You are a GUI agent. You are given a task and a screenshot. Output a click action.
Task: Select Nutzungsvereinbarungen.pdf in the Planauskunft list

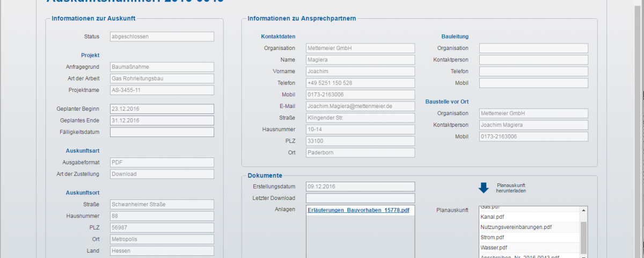pyautogui.click(x=516, y=227)
